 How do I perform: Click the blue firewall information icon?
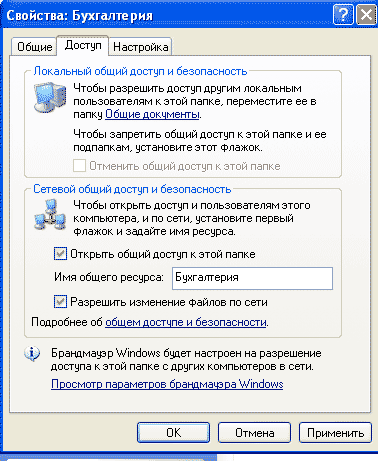32,354
